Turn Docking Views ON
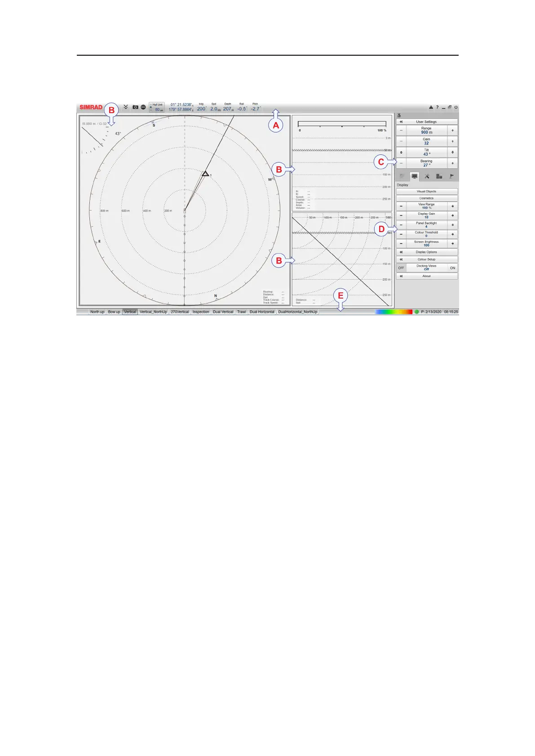The image size is (535, 756). tap(452, 268)
